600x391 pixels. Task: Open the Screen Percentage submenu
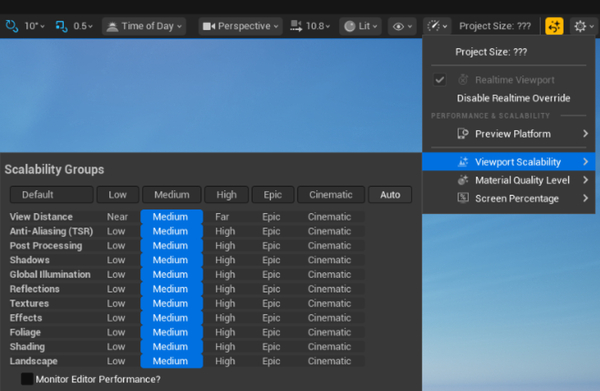[509, 199]
